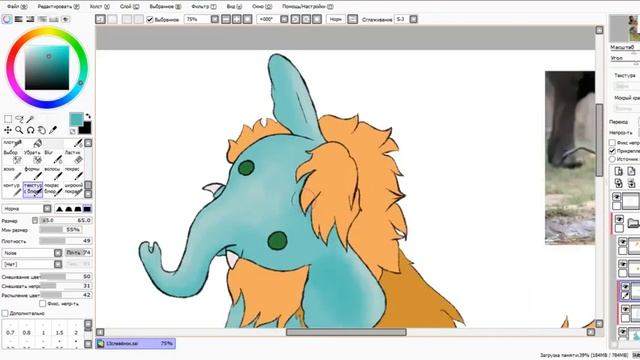
Task: Open the brush size multiplier dropdown next to Размер
Action: pyautogui.click(x=35, y=220)
